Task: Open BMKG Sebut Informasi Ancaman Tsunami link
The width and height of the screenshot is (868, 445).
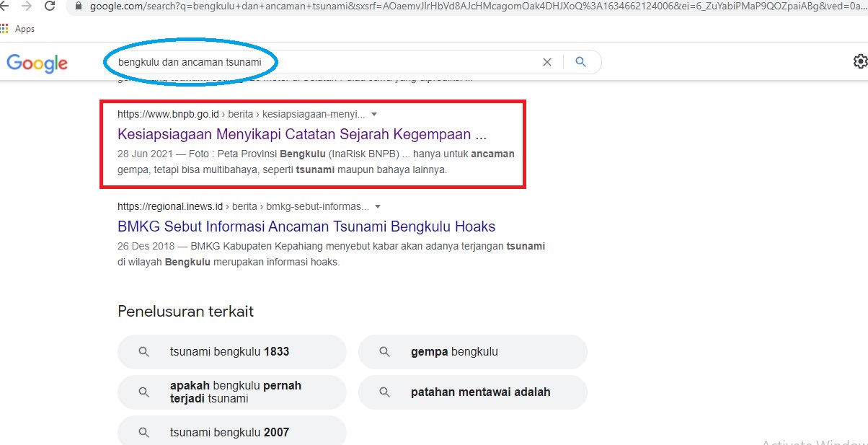Action: point(306,226)
